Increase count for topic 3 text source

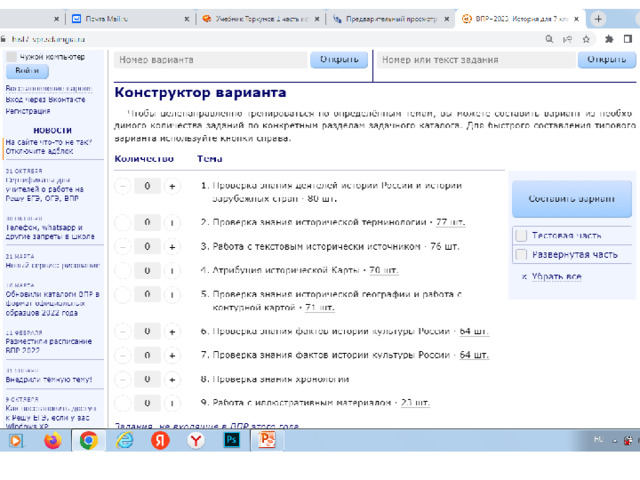[172, 247]
